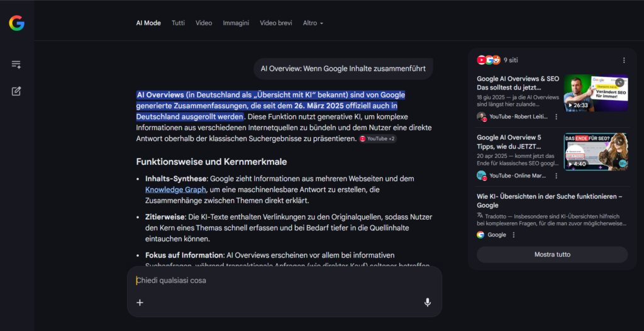
Task: Click YouTube · Online Mar... source label
Action: [x=518, y=176]
